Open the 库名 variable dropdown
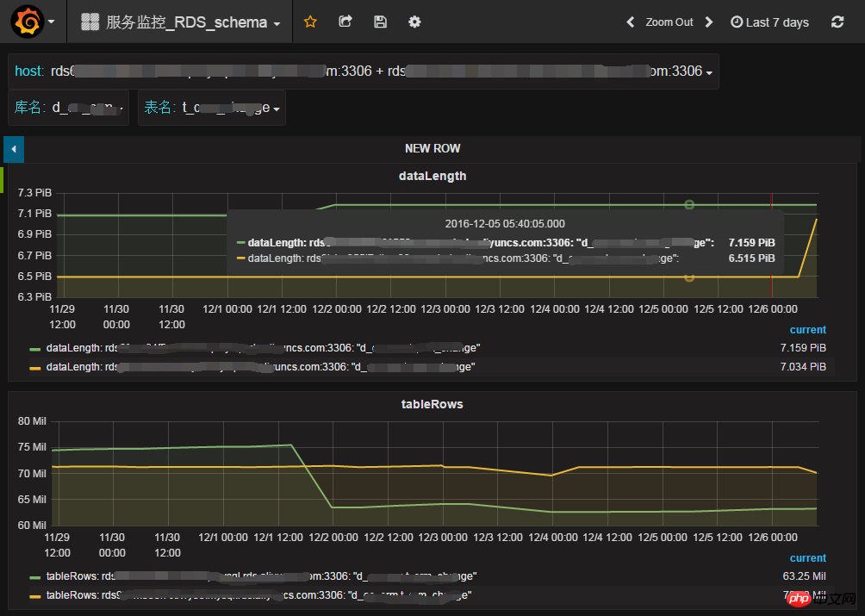The width and height of the screenshot is (865, 616). [87, 108]
